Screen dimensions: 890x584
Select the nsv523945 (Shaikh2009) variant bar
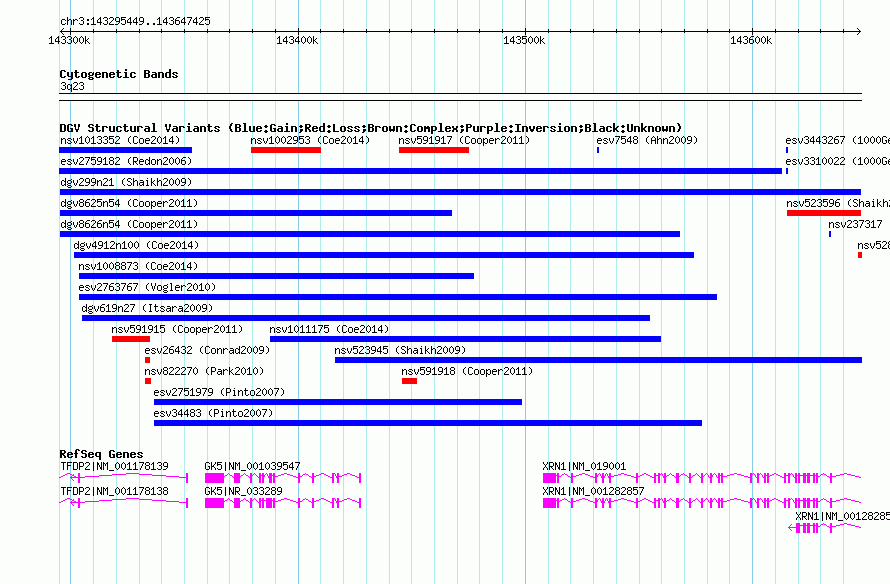pos(598,360)
